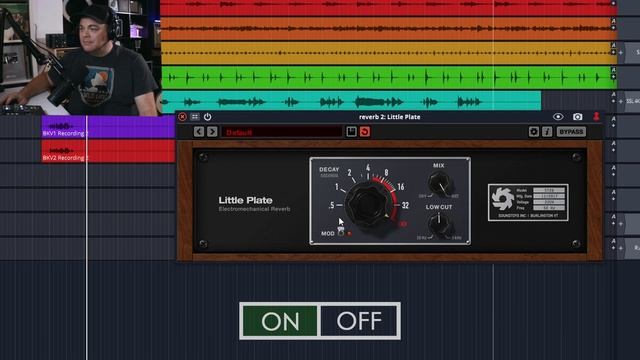Screen dimensions: 640x360
Task: Click the Soundtoys logo badge
Action: click(x=528, y=202)
